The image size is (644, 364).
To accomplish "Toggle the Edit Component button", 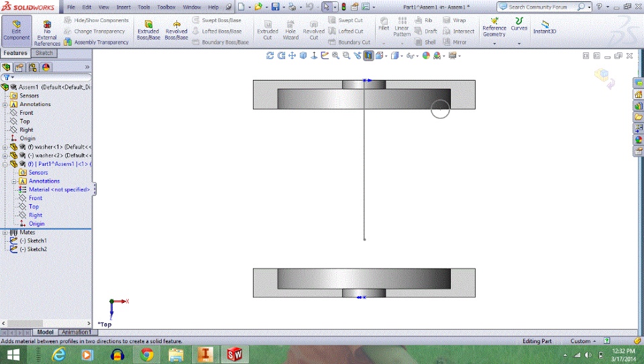I will pos(16,31).
